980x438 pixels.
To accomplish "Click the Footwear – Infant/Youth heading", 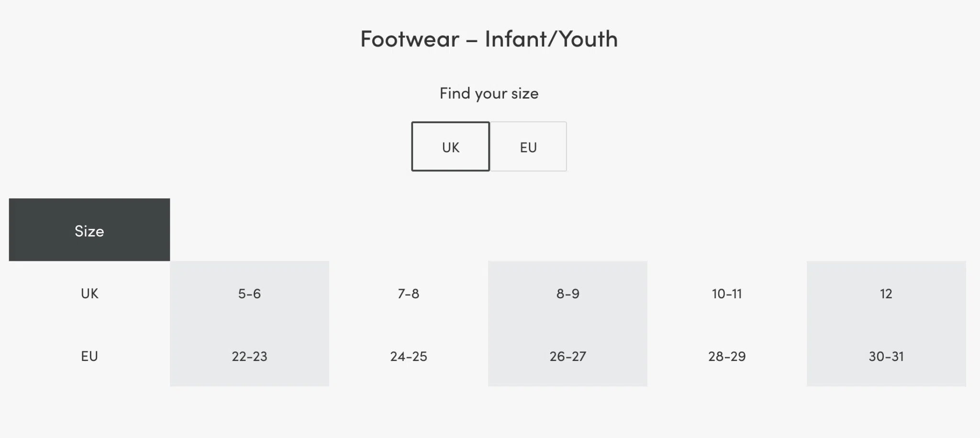I will (489, 39).
